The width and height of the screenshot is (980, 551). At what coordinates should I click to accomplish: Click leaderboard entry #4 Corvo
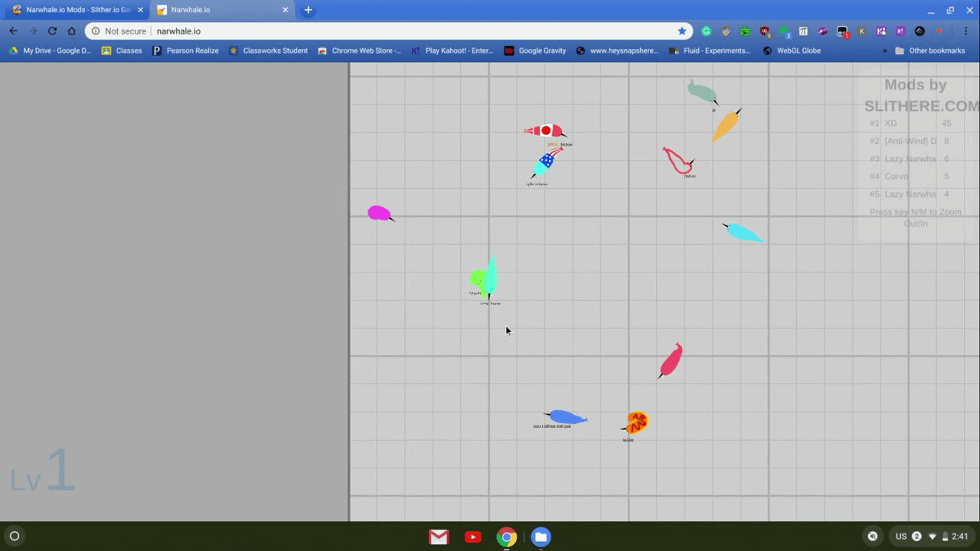[x=910, y=176]
